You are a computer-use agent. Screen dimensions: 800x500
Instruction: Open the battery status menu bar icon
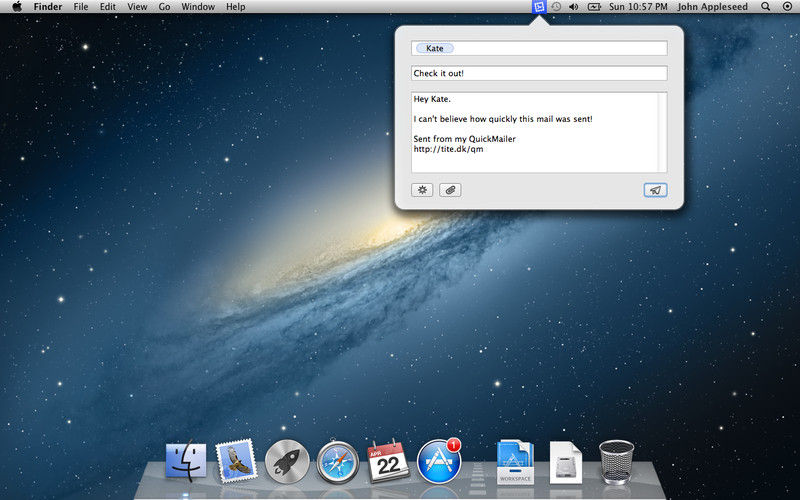pyautogui.click(x=594, y=7)
